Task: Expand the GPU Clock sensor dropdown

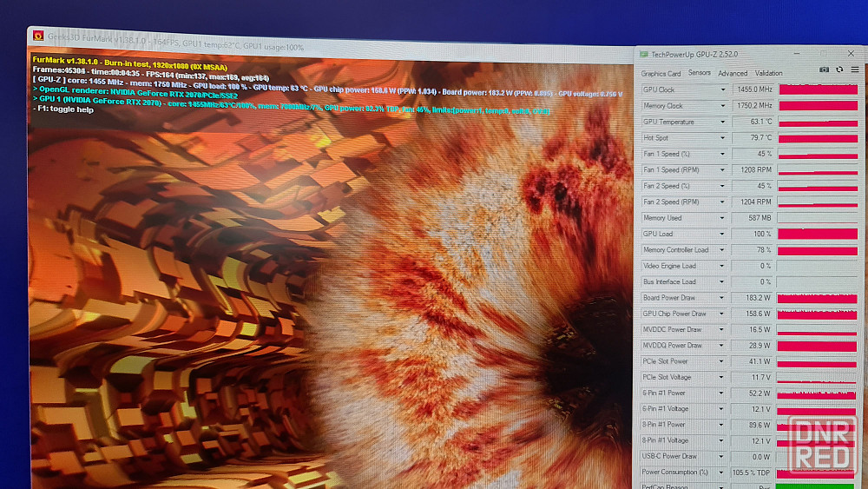Action: (722, 89)
